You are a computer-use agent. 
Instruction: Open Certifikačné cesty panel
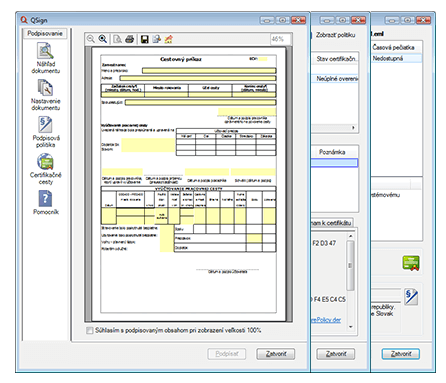click(46, 169)
